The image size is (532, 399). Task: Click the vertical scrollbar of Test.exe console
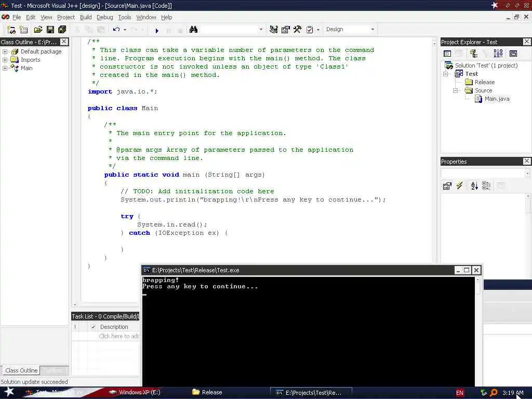pos(478,332)
